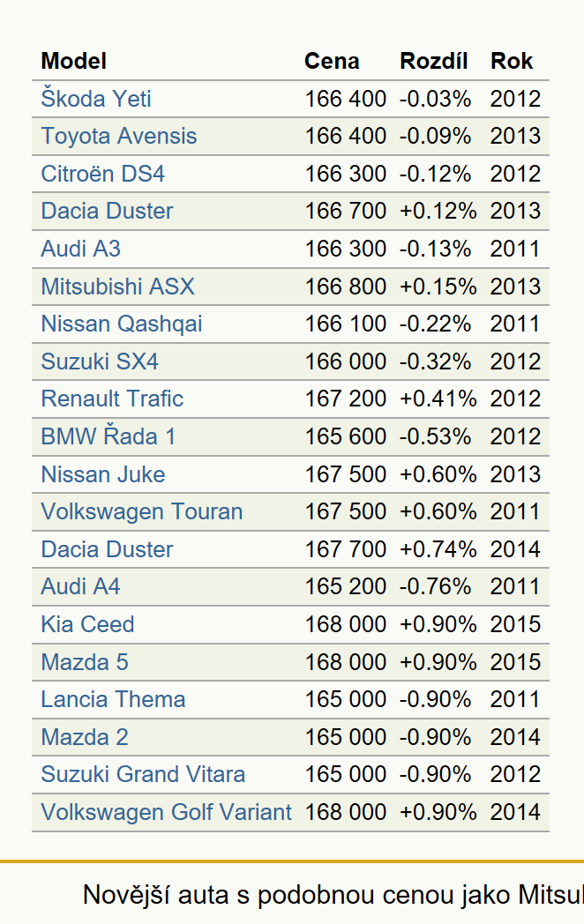Image resolution: width=584 pixels, height=924 pixels.
Task: Open Citroën DS4 listing
Action: 102,174
